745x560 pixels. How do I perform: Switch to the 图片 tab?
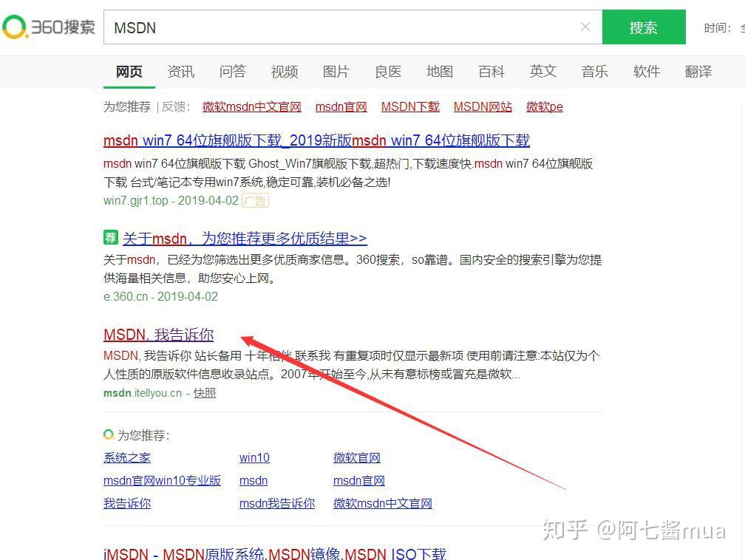click(x=336, y=71)
